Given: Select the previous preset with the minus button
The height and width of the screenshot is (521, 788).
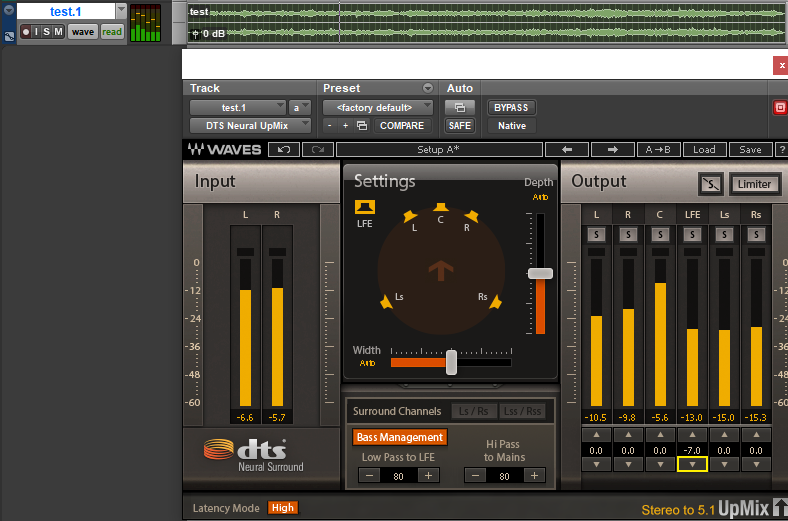Looking at the screenshot, I should pos(329,126).
